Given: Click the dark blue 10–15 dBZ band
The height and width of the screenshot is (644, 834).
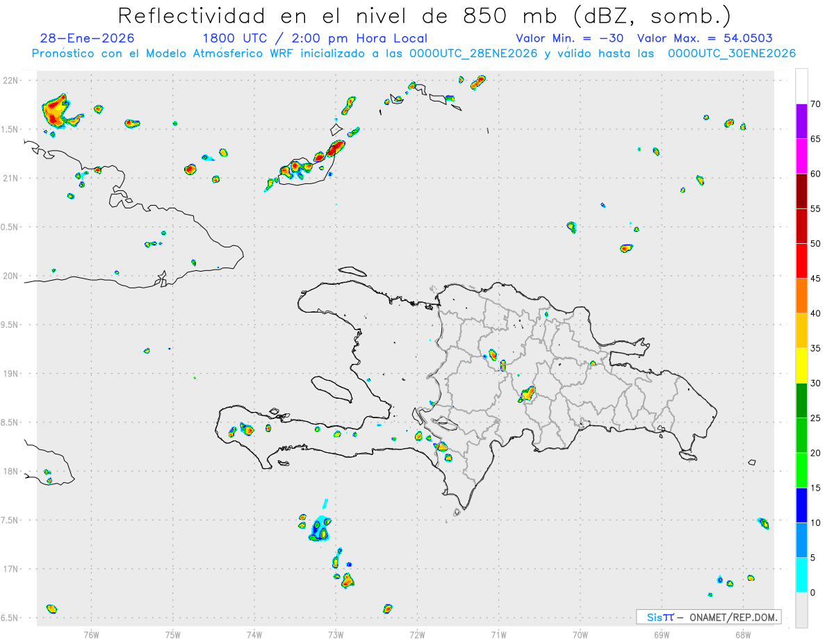Looking at the screenshot, I should click(801, 505).
